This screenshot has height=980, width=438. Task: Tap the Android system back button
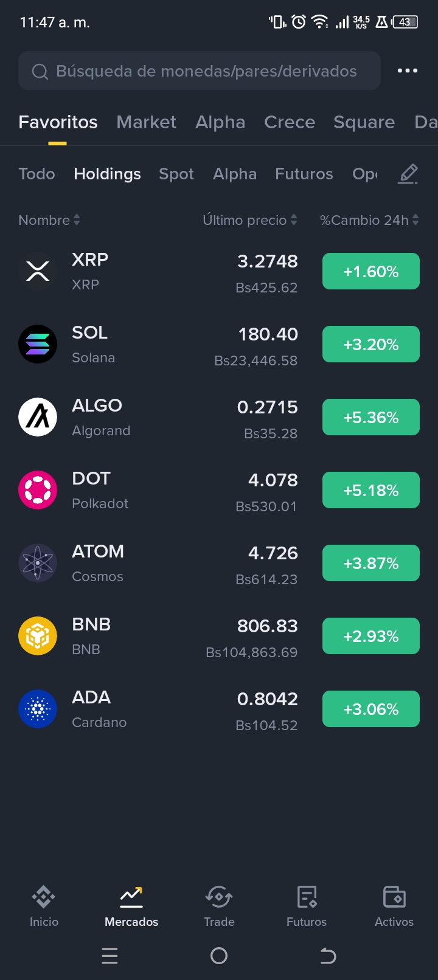[328, 956]
